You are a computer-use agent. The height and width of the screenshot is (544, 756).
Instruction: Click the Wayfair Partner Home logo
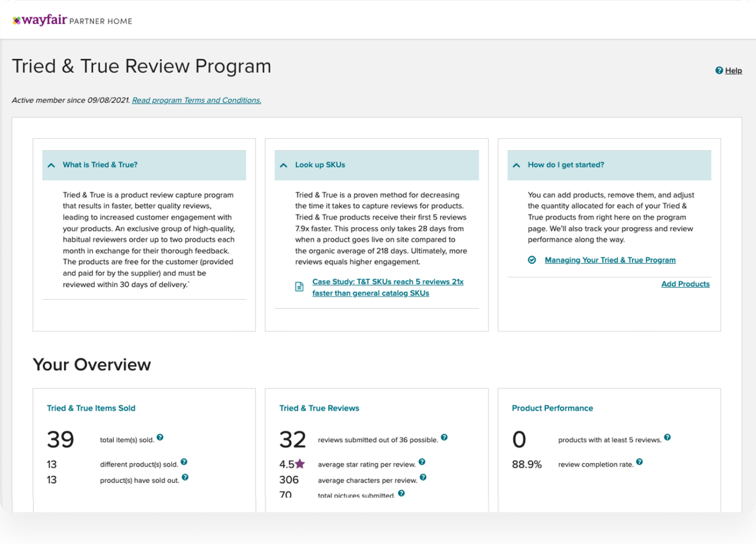tap(72, 20)
